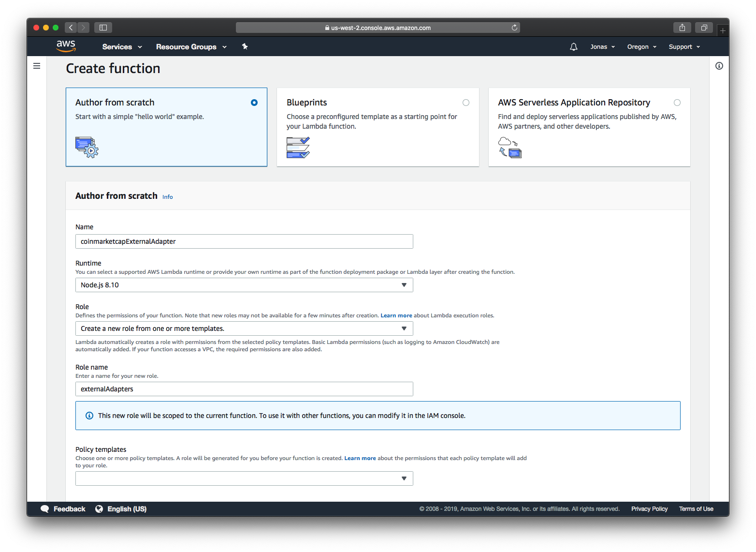Reload the page with refresh icon

tap(514, 28)
